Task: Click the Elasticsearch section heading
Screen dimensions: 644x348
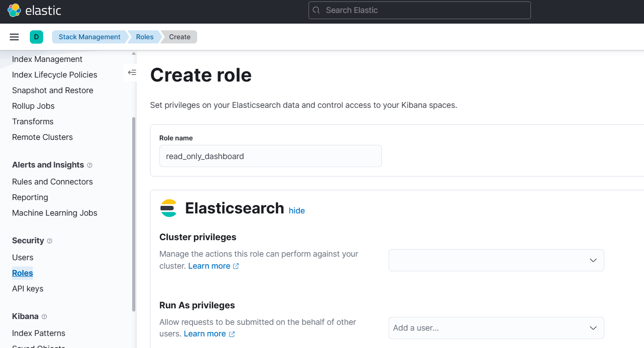Action: 235,208
